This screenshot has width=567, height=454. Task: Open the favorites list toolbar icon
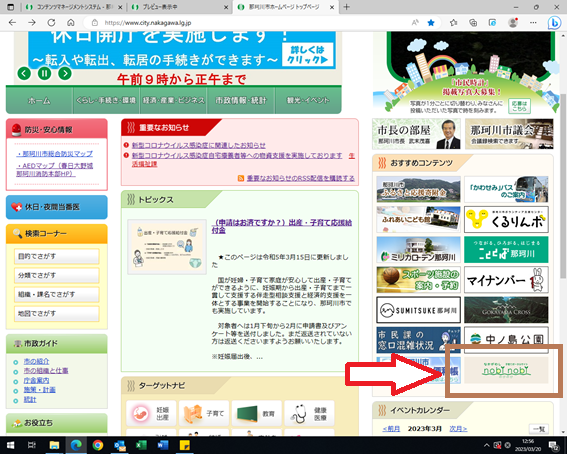tap(453, 23)
